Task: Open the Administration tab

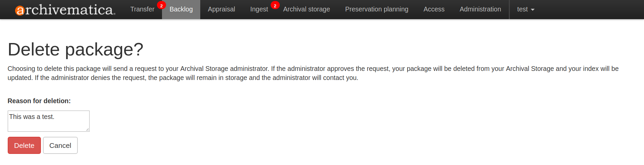Action: 480,9
